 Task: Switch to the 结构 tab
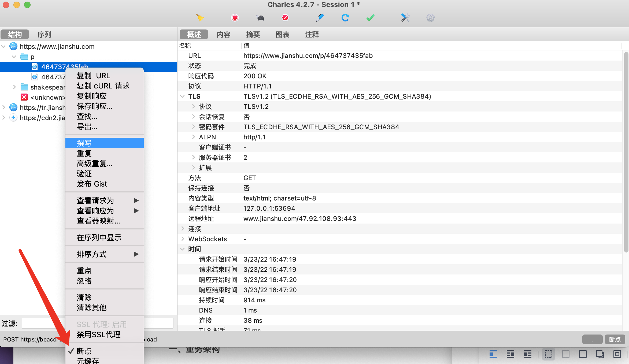pos(15,34)
